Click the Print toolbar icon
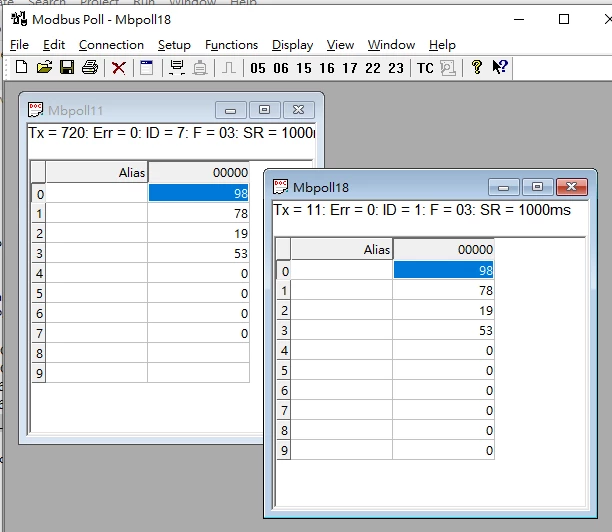The height and width of the screenshot is (532, 612). 90,67
